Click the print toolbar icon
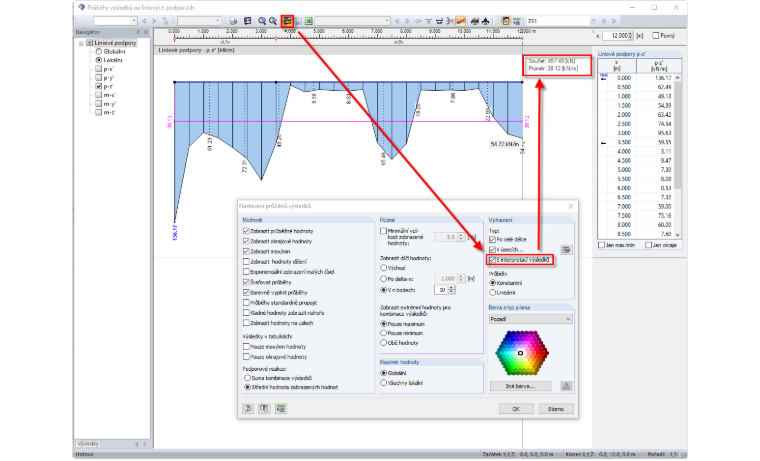Image resolution: width=760 pixels, height=461 pixels. [234, 21]
